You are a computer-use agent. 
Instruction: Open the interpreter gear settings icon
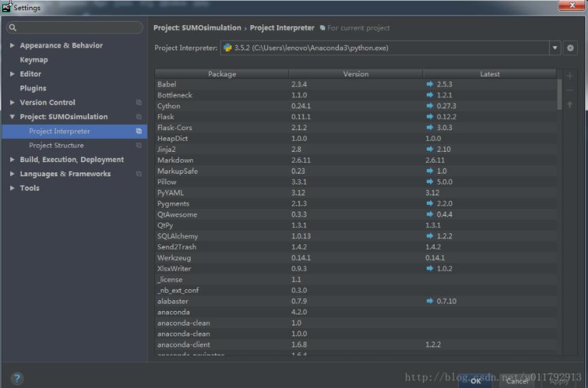[570, 48]
